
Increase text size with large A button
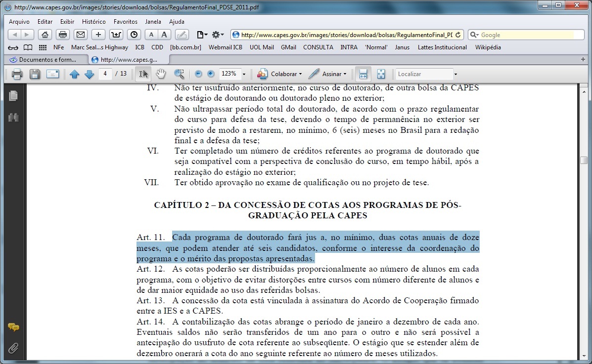click(x=164, y=35)
